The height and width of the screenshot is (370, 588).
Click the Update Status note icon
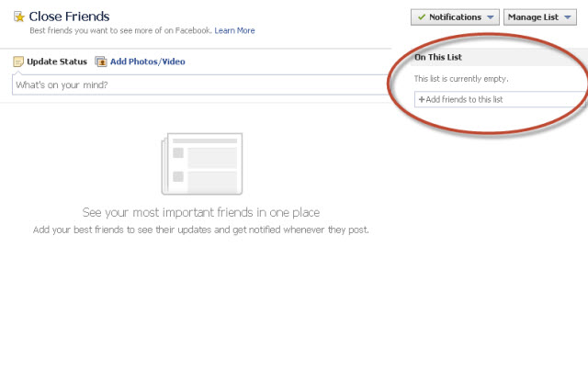pos(18,62)
